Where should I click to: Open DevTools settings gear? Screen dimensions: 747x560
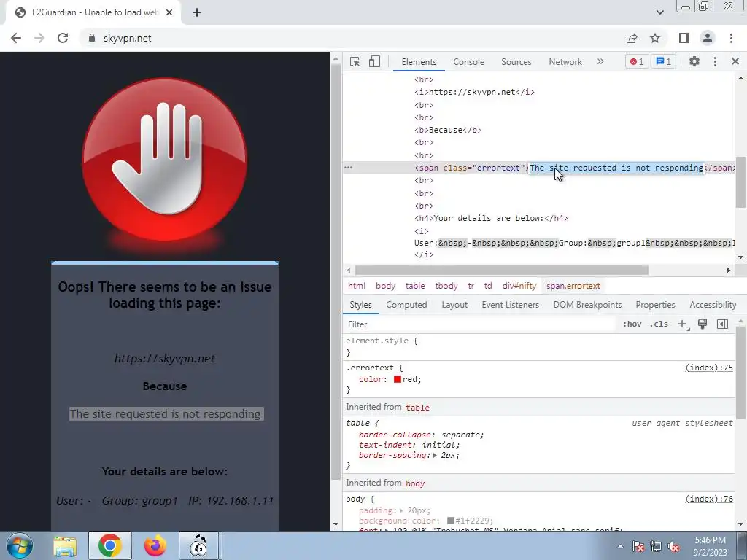(x=694, y=61)
